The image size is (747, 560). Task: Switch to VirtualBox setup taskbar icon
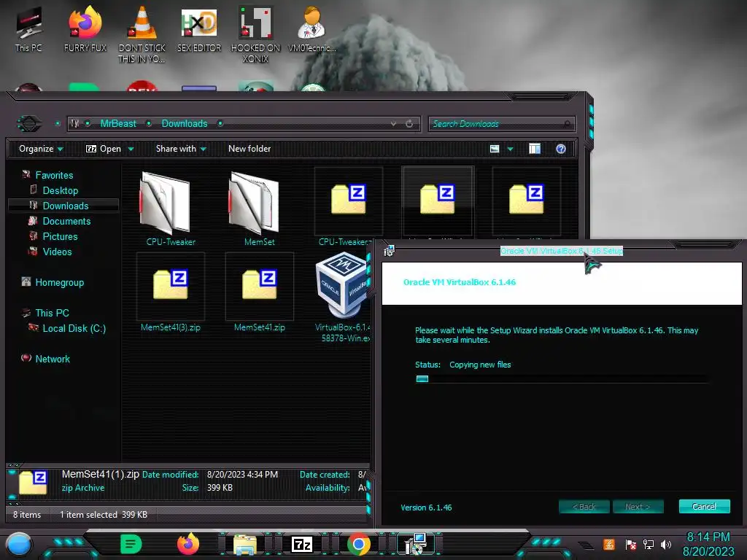[x=415, y=544]
